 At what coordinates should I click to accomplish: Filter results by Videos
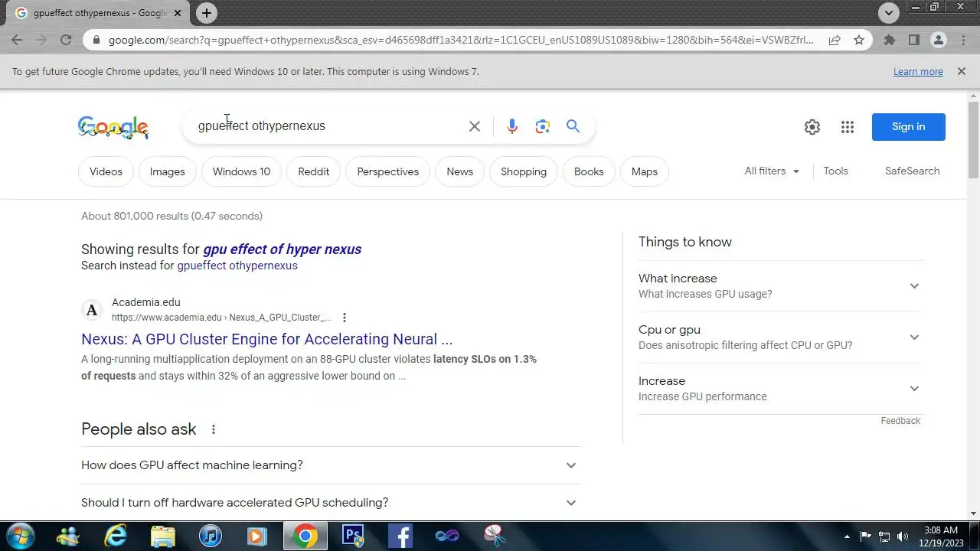[x=106, y=171]
